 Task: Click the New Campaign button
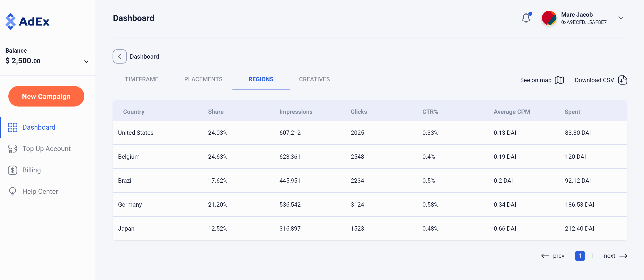click(46, 96)
